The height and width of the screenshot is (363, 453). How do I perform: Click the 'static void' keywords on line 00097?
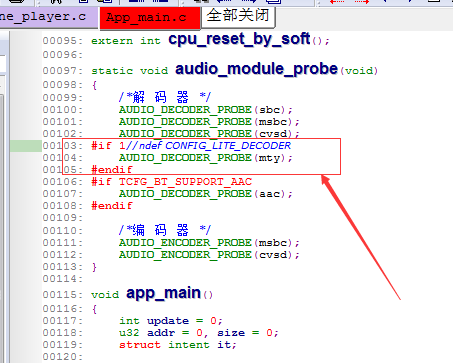129,71
